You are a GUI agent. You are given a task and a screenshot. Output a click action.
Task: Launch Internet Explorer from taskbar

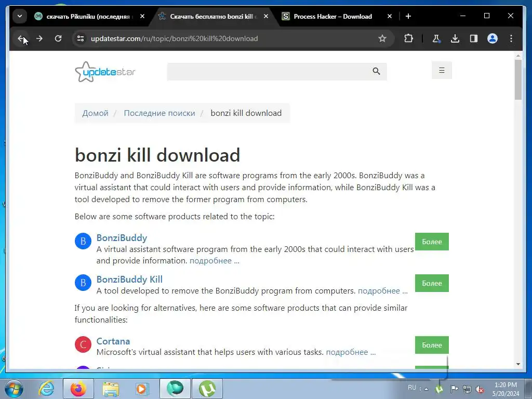click(x=46, y=389)
